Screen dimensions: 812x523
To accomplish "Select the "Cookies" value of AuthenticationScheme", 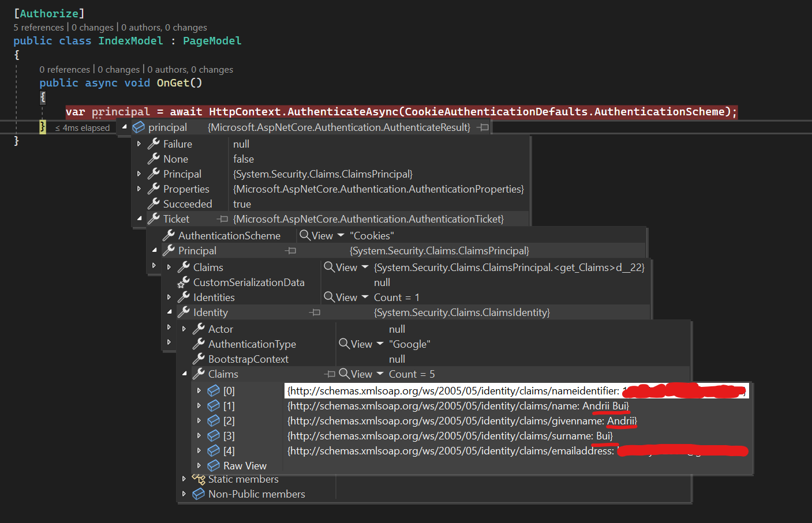I will 372,235.
